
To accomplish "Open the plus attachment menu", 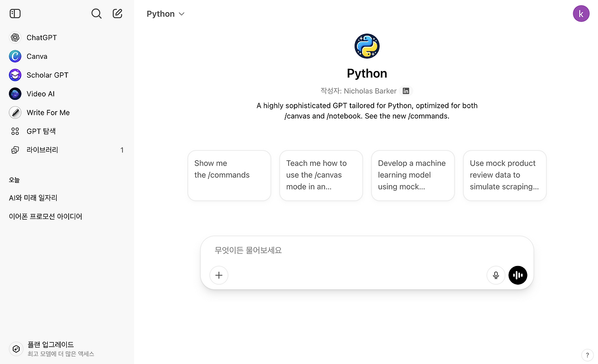I will click(x=219, y=275).
